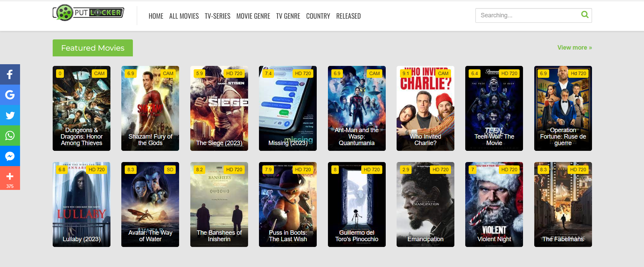The image size is (644, 267).
Task: Click the HD 720 badge on Violent Night
Action: click(x=509, y=170)
